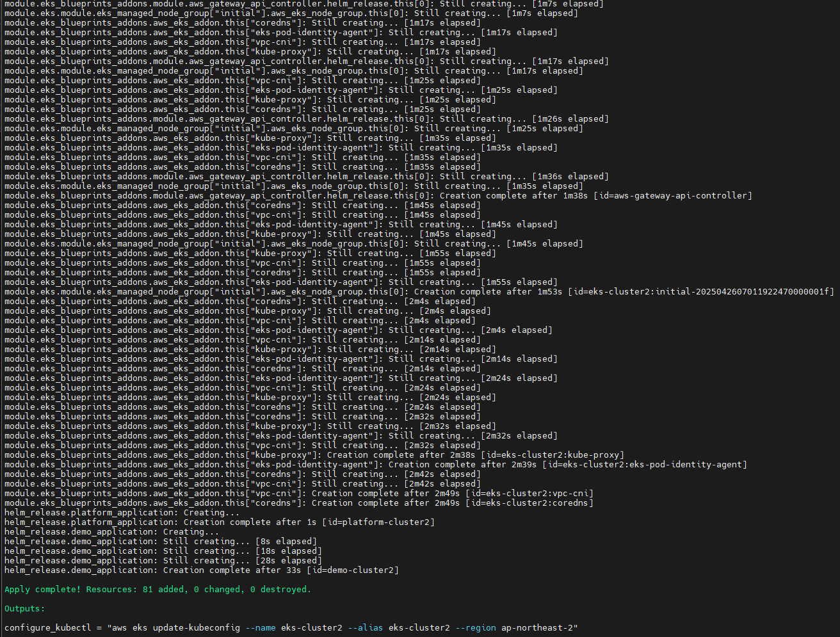Click the '--name' flag in the command

tap(261, 627)
